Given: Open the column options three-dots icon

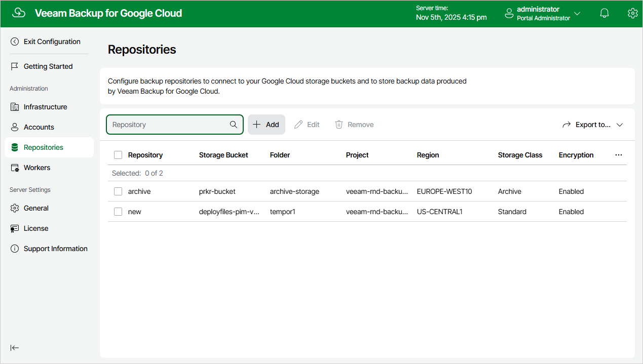Looking at the screenshot, I should [x=619, y=155].
